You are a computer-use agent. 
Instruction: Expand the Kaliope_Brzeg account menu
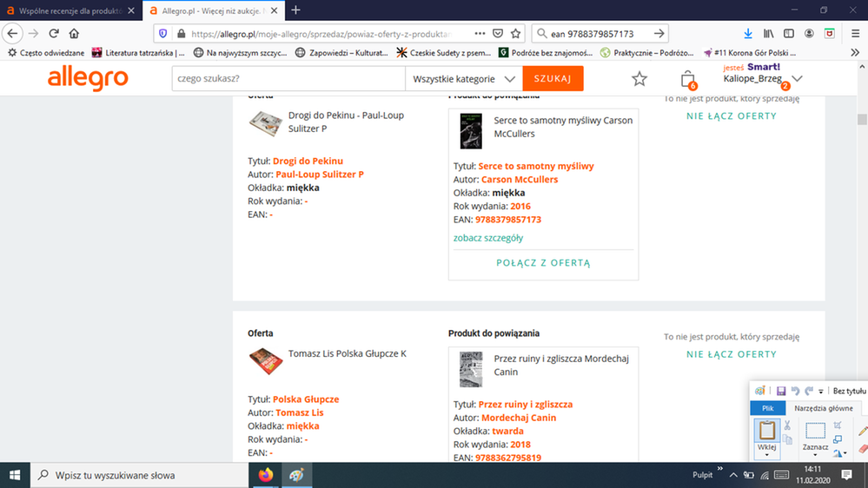[797, 79]
